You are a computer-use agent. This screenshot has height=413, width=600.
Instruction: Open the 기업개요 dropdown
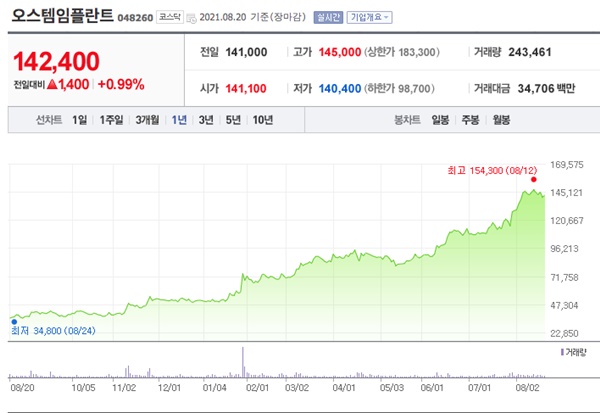click(369, 17)
